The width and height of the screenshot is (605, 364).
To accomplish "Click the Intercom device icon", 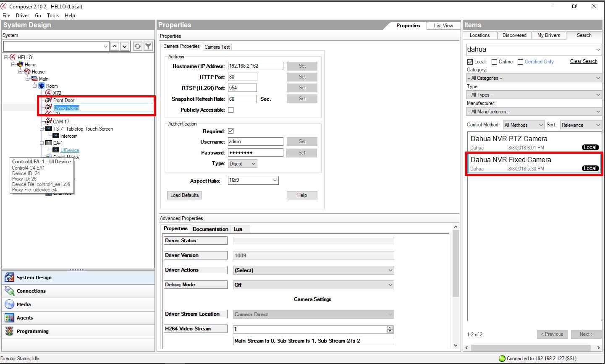I will point(56,136).
